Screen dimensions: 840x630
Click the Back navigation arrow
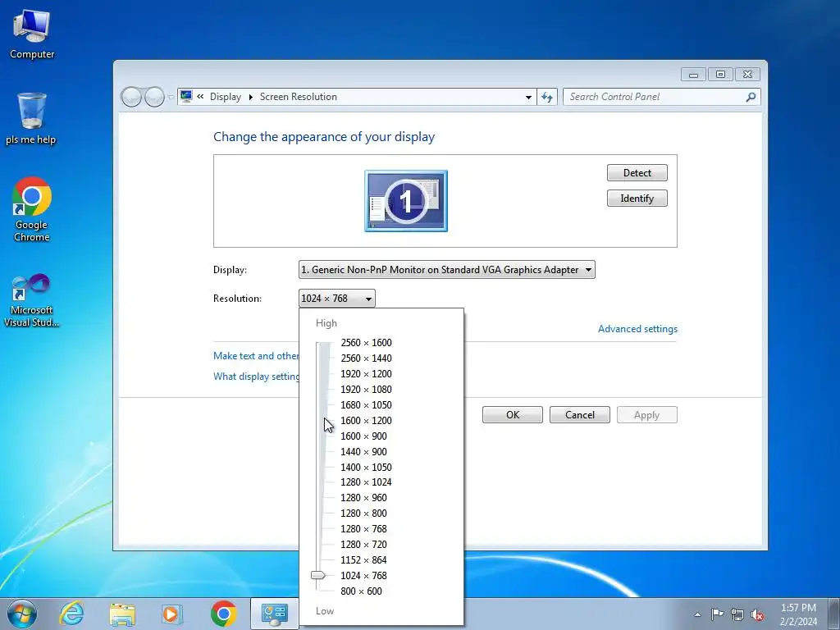[131, 97]
